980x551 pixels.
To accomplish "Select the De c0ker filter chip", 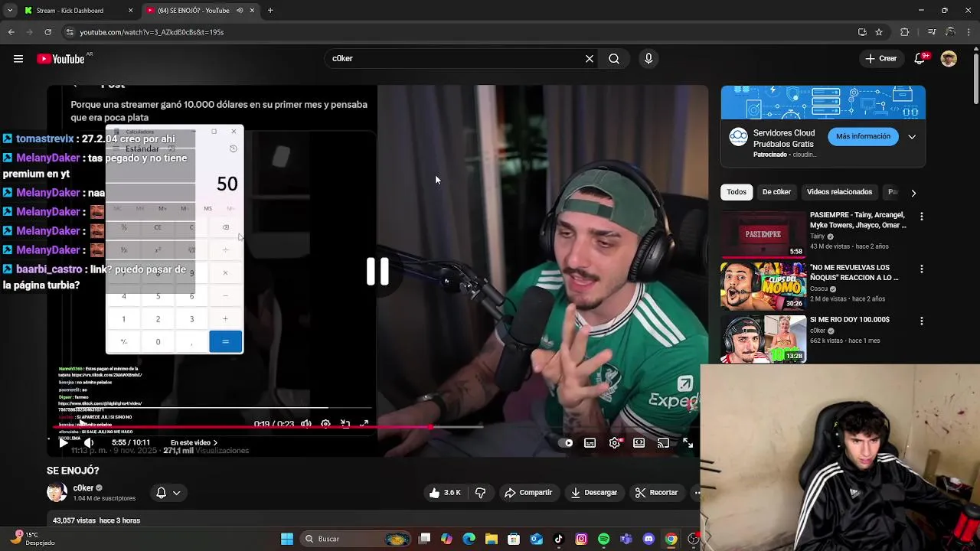I will [776, 192].
